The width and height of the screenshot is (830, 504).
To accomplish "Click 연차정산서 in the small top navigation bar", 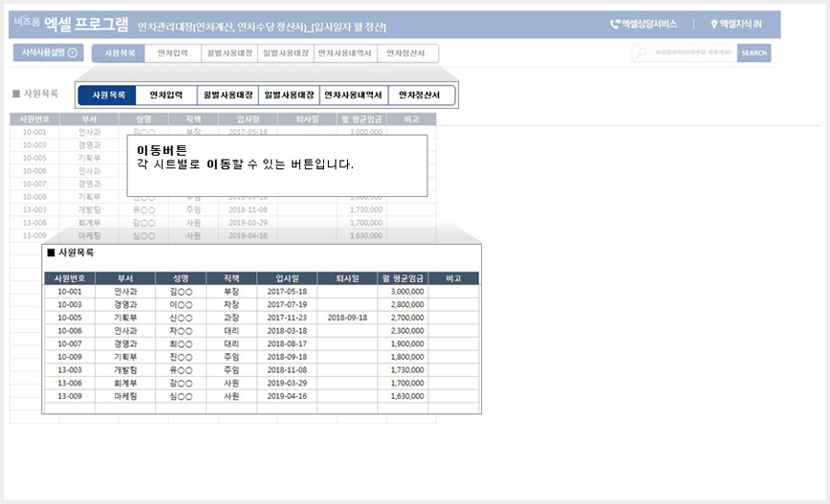I will click(x=407, y=54).
